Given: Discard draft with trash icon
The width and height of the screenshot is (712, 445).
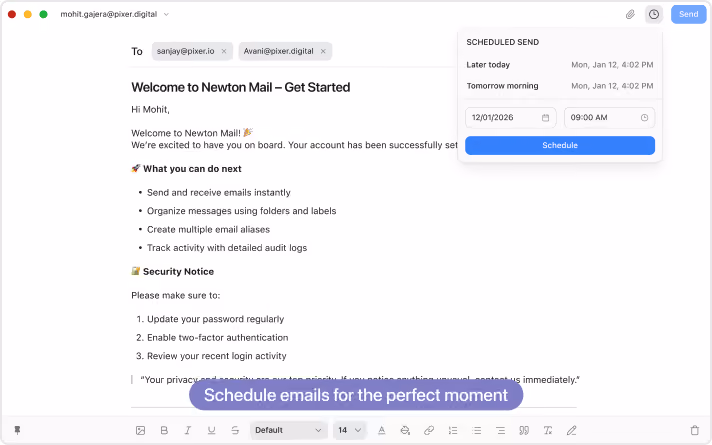Looking at the screenshot, I should (694, 430).
